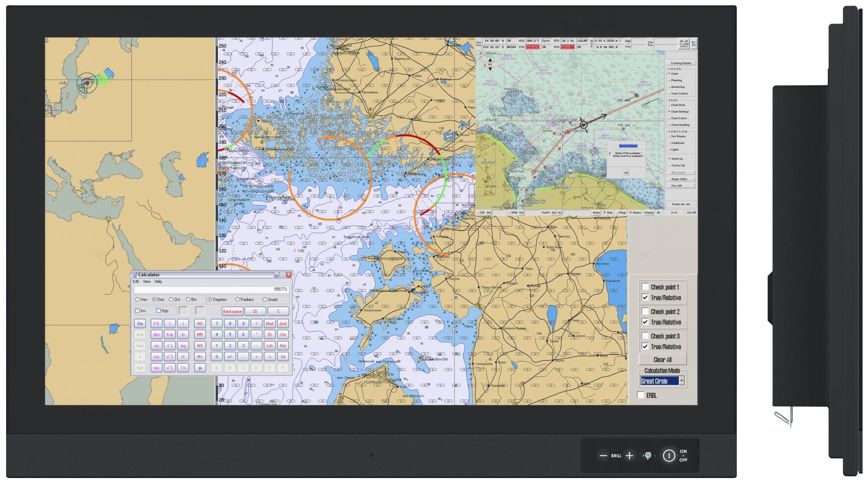Select Bin number system radio
This screenshot has height=482, width=868.
[188, 299]
